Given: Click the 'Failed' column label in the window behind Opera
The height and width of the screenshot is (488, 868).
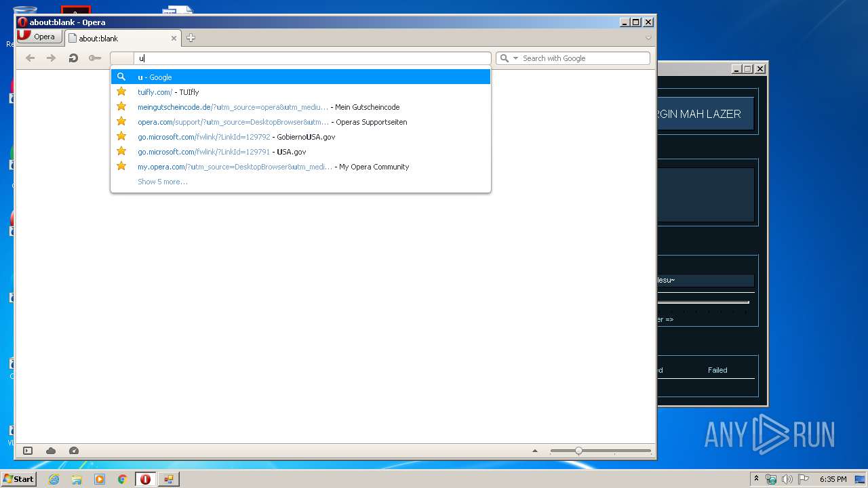Looking at the screenshot, I should [717, 370].
